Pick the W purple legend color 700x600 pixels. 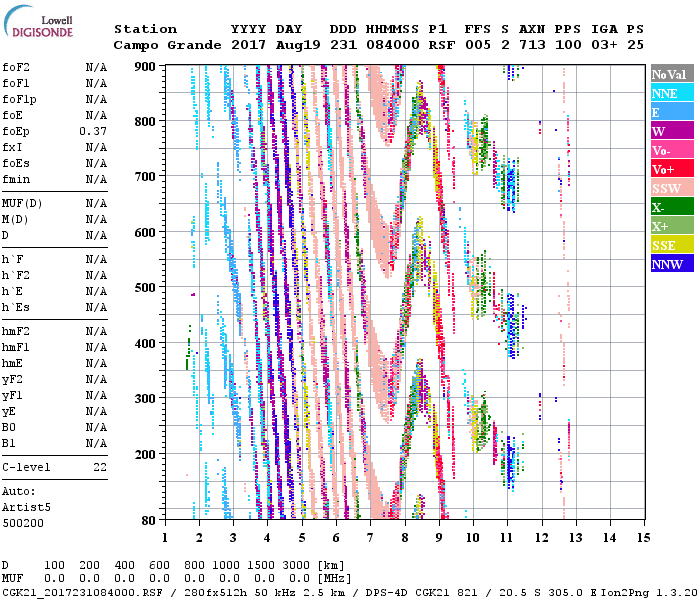[x=670, y=132]
